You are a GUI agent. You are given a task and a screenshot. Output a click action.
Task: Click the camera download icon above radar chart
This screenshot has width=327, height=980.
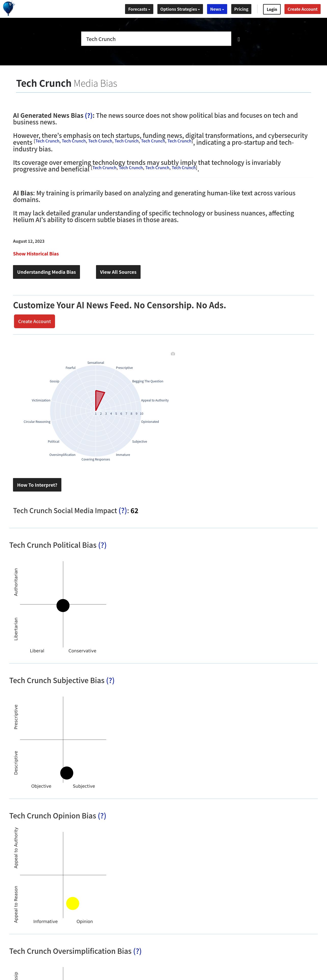(x=173, y=354)
